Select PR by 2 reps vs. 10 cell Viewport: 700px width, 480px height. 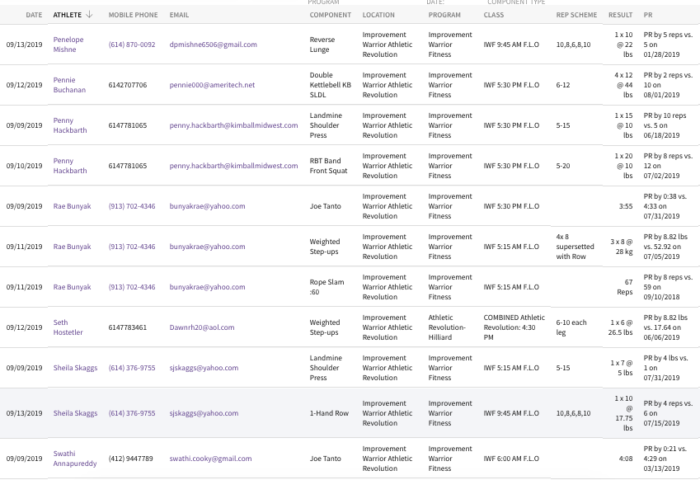(668, 85)
